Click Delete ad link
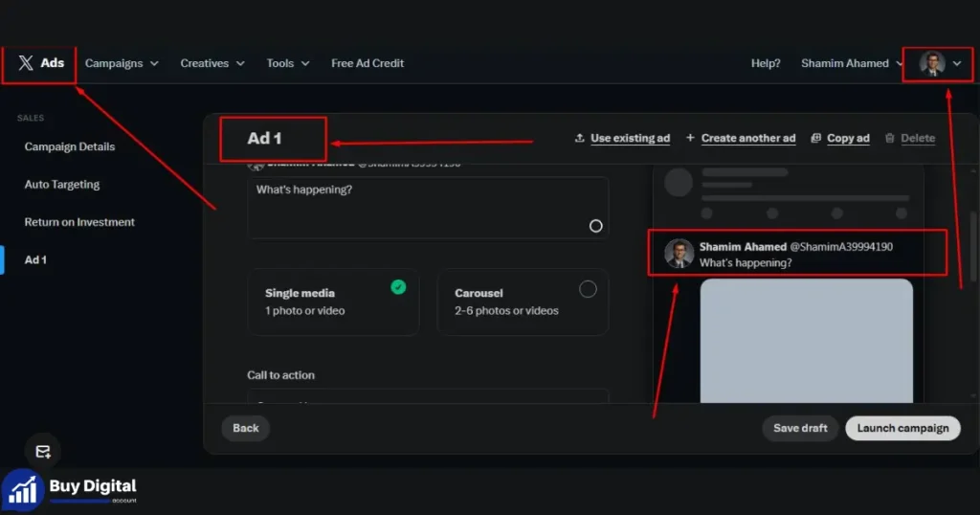The height and width of the screenshot is (515, 980). (918, 138)
